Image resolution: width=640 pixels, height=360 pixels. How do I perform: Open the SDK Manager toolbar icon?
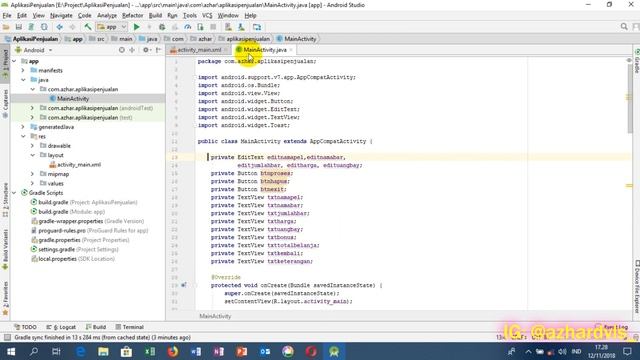pos(241,27)
